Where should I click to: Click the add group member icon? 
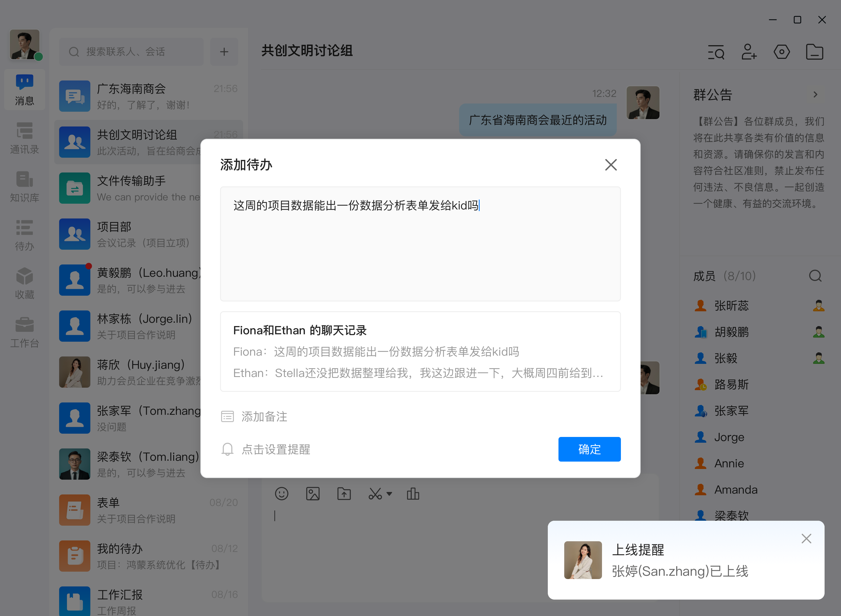click(x=749, y=52)
